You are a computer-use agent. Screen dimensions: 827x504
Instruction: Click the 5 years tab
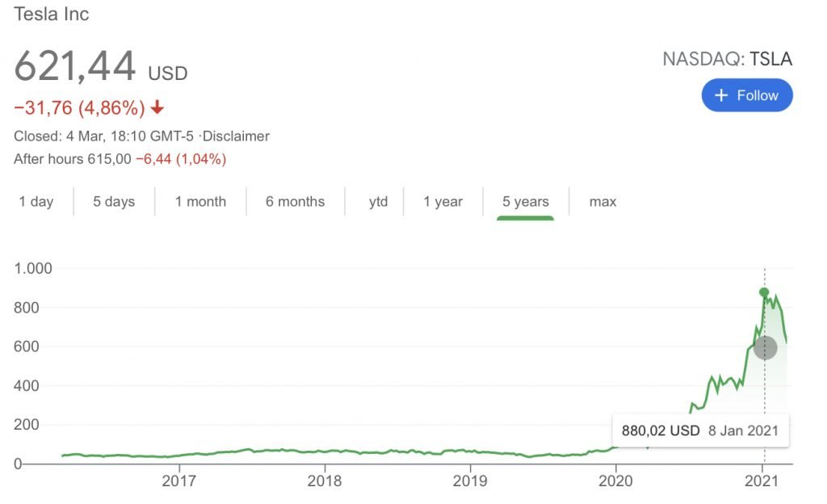pyautogui.click(x=525, y=201)
